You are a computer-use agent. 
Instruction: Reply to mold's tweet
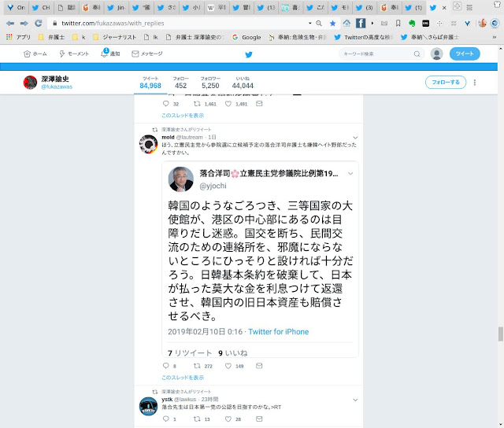[x=166, y=366]
